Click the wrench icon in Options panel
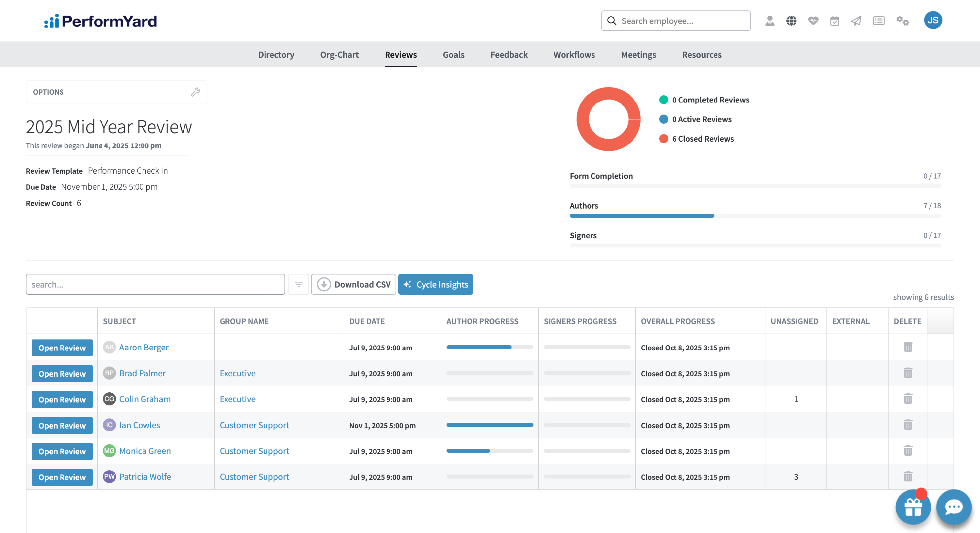This screenshot has width=980, height=533. [196, 92]
